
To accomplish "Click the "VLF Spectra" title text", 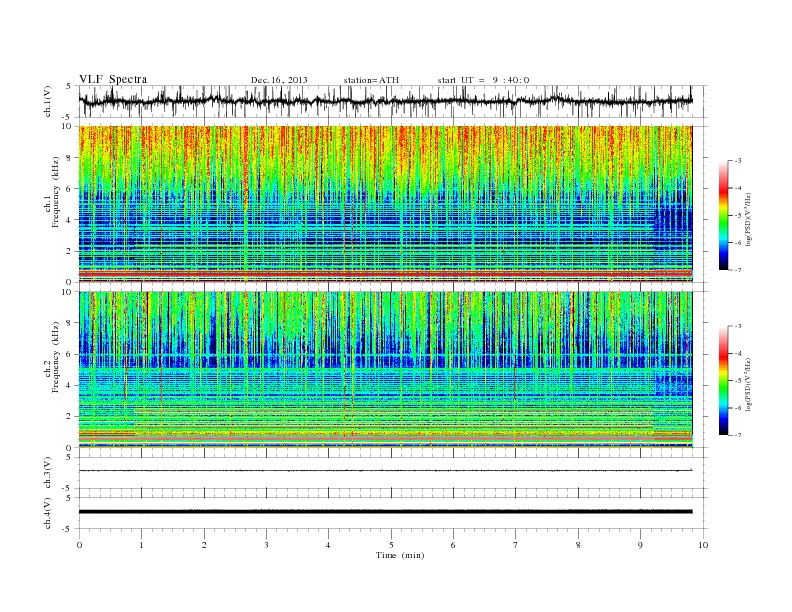I will [x=113, y=79].
